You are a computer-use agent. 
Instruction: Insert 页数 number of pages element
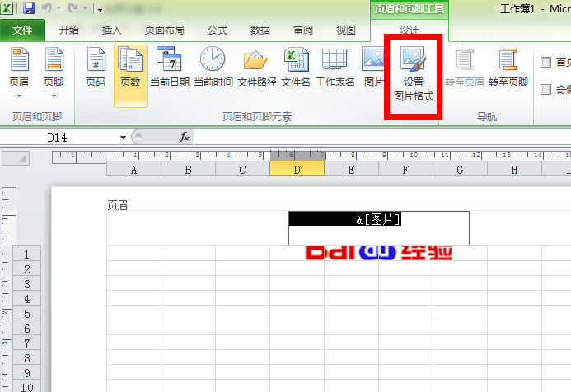[x=131, y=75]
